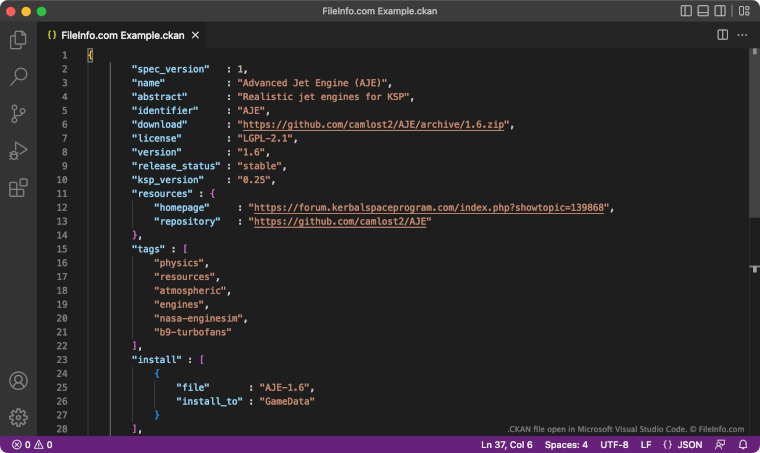
Task: Open the Accounts menu icon
Action: (x=18, y=381)
